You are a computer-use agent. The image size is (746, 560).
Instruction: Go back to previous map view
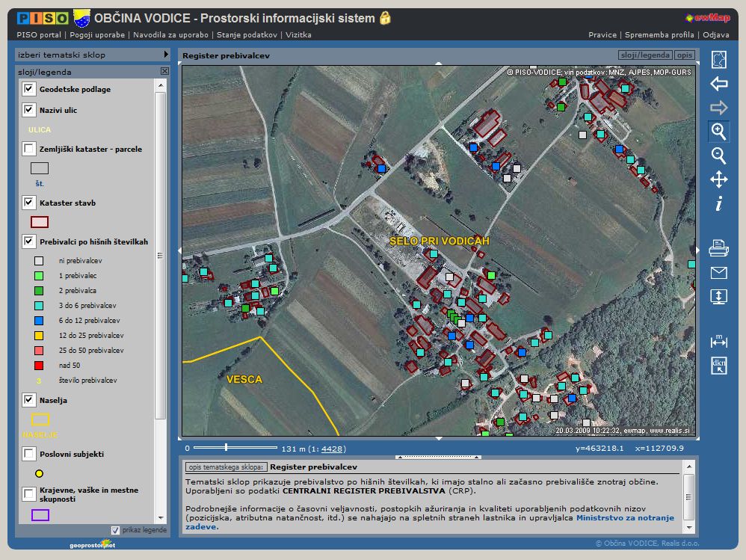(718, 84)
